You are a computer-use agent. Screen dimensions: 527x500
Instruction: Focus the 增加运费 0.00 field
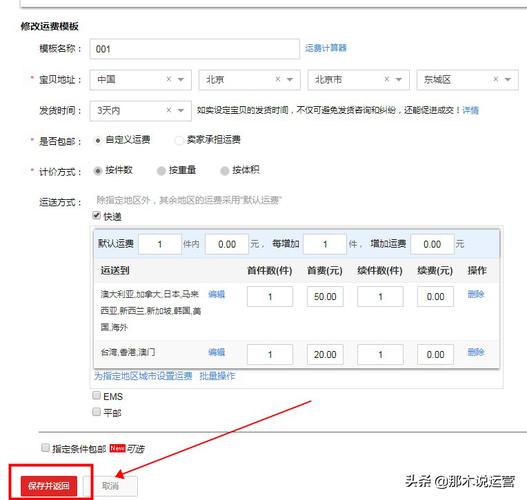[432, 244]
